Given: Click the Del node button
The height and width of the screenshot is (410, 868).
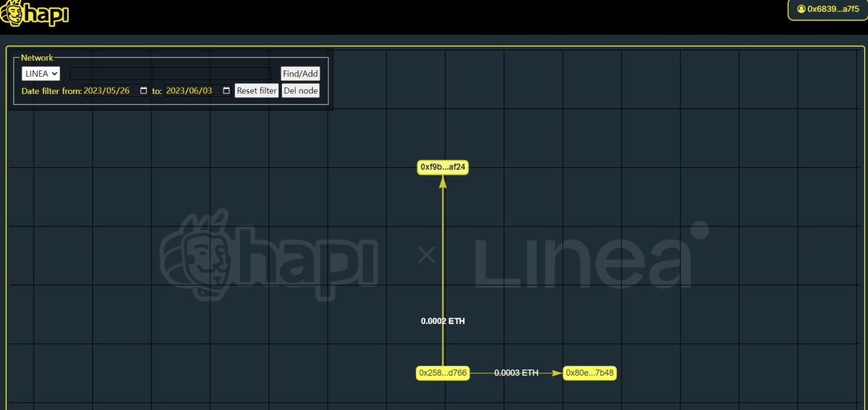Looking at the screenshot, I should 300,91.
